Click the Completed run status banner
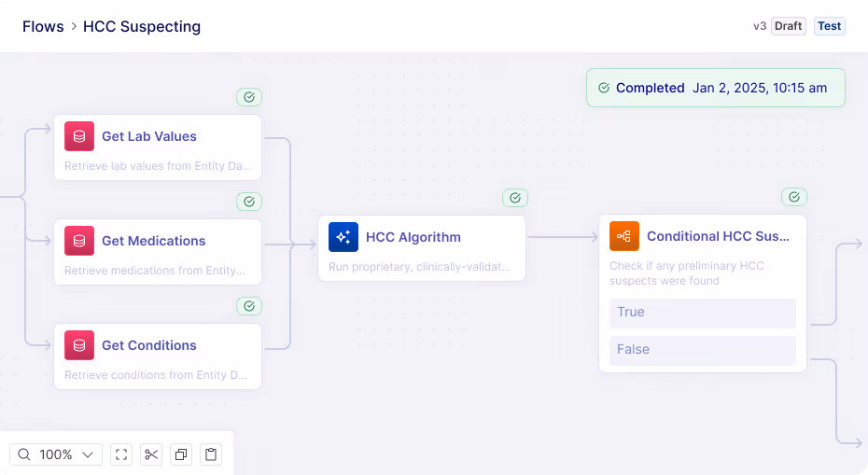 click(x=716, y=88)
